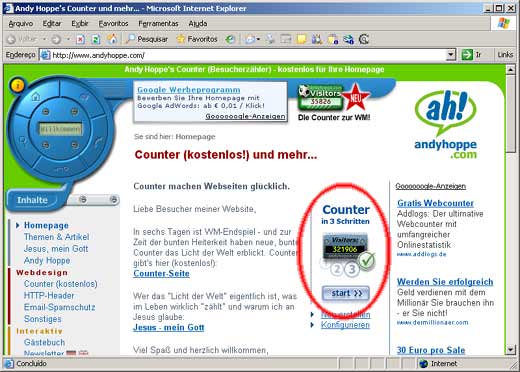This screenshot has height=372, width=520.
Task: Open the Gästebuch sidebar link
Action: click(x=44, y=342)
